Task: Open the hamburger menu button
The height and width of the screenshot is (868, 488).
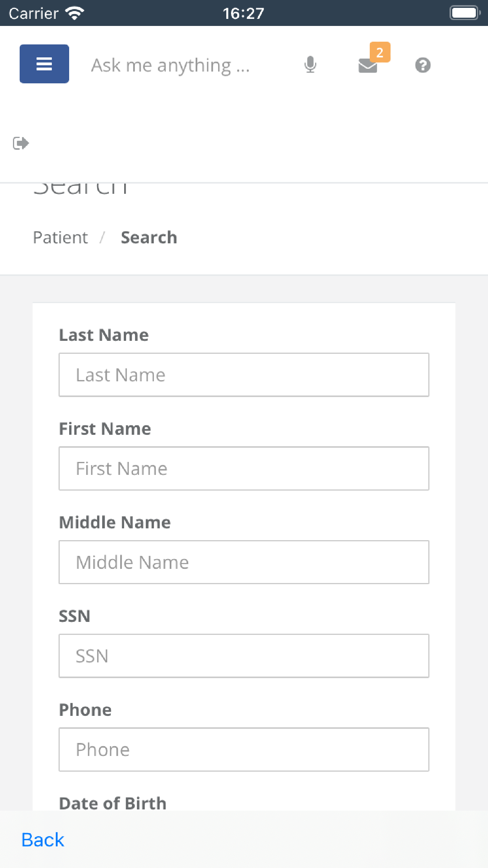Action: (x=44, y=64)
